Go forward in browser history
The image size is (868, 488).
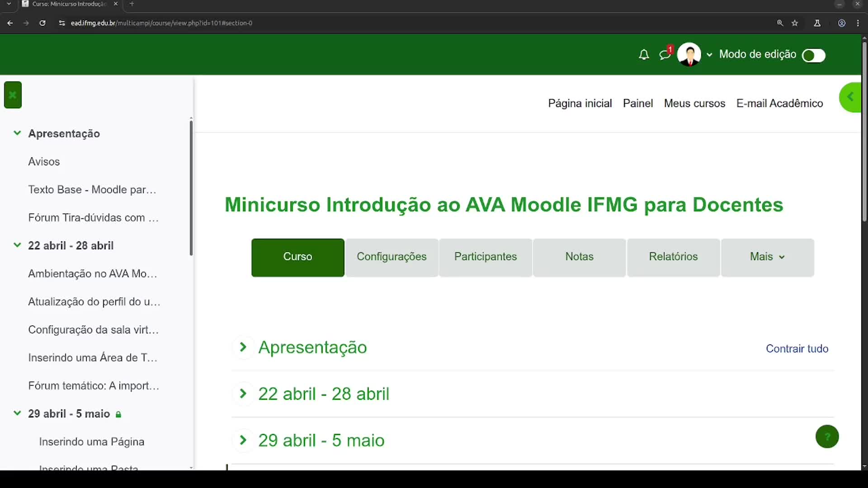click(x=26, y=23)
